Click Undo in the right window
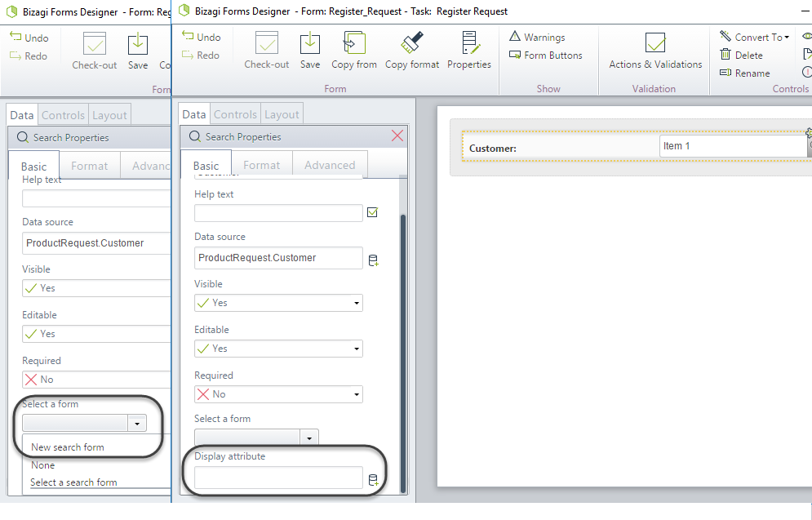The image size is (812, 520). click(202, 37)
